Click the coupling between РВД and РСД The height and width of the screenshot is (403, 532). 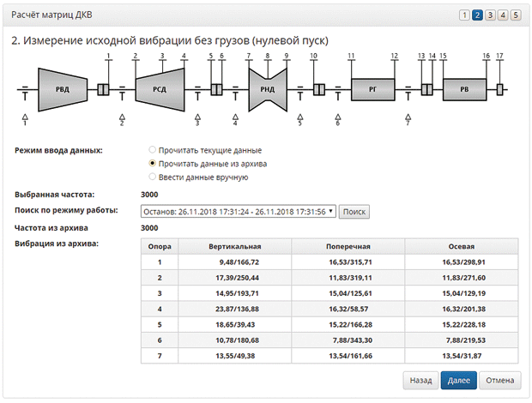click(x=103, y=89)
